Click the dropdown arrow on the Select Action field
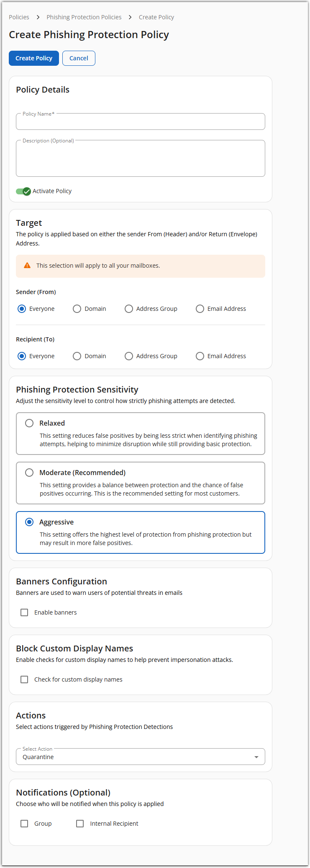Viewport: 310px width, 868px height. tap(256, 757)
